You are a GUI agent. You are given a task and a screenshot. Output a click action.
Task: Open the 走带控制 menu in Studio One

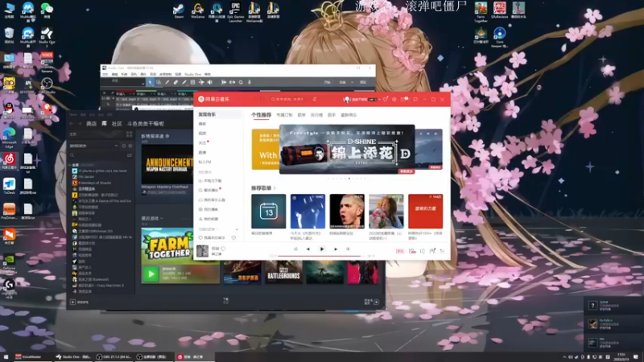tap(165, 74)
